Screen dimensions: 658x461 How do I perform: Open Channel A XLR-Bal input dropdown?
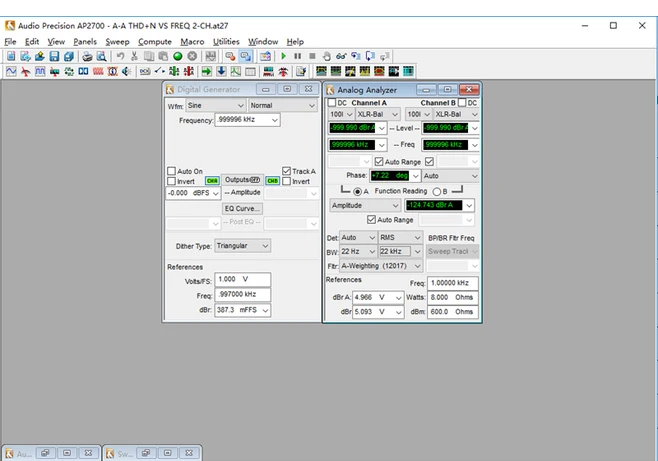point(377,114)
